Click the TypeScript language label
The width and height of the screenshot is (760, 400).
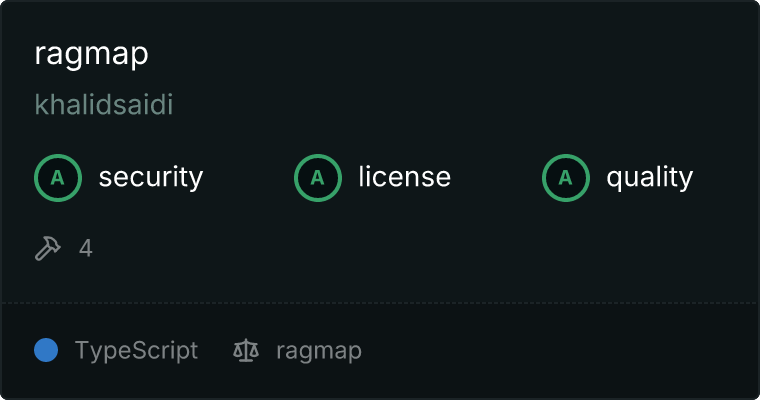click(136, 351)
